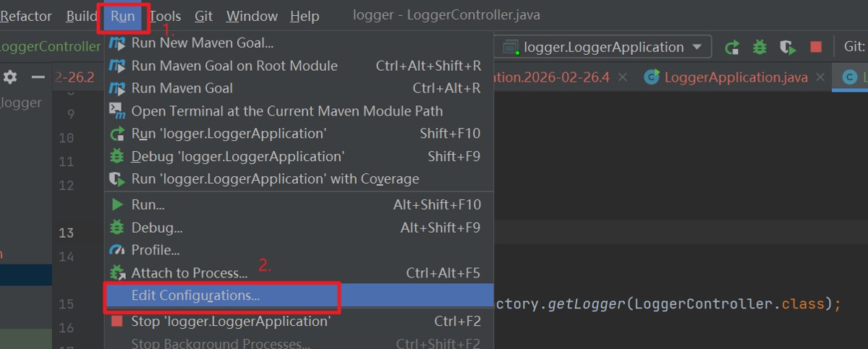Click Stop 'logger.LoggerApplication' menu entry
This screenshot has height=349, width=868.
[231, 322]
